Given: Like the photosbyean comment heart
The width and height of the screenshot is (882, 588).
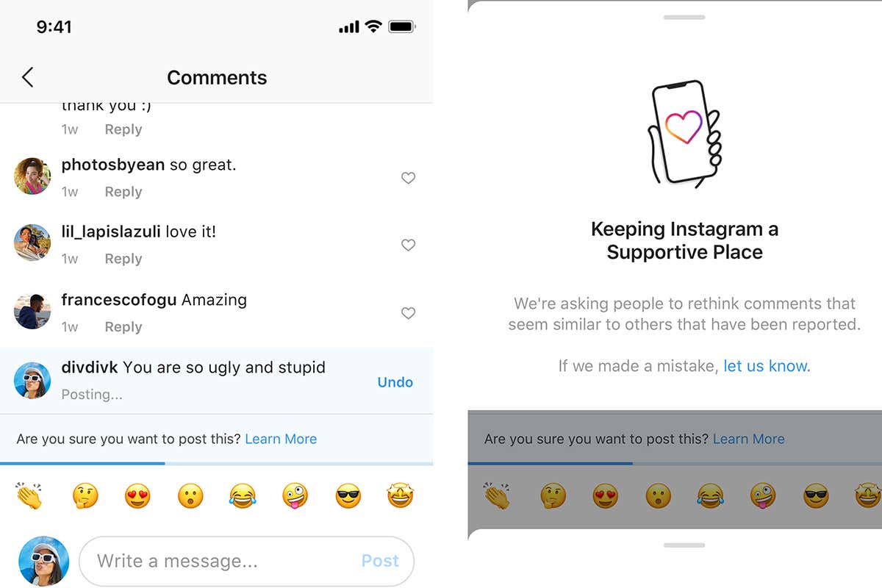Looking at the screenshot, I should [x=408, y=177].
